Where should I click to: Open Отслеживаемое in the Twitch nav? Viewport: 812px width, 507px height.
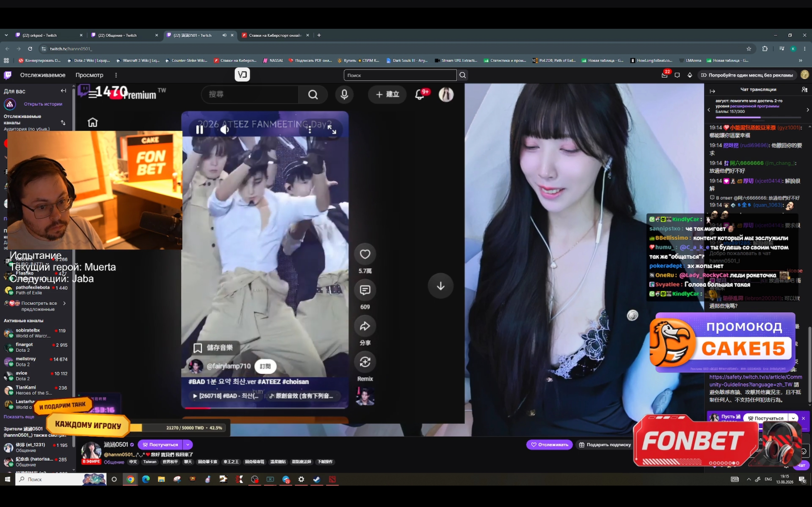click(x=43, y=75)
